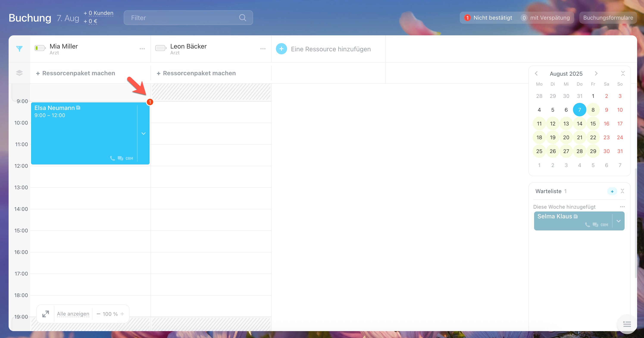644x338 pixels.
Task: Click the search magnifier in Filter field
Action: coord(242,18)
